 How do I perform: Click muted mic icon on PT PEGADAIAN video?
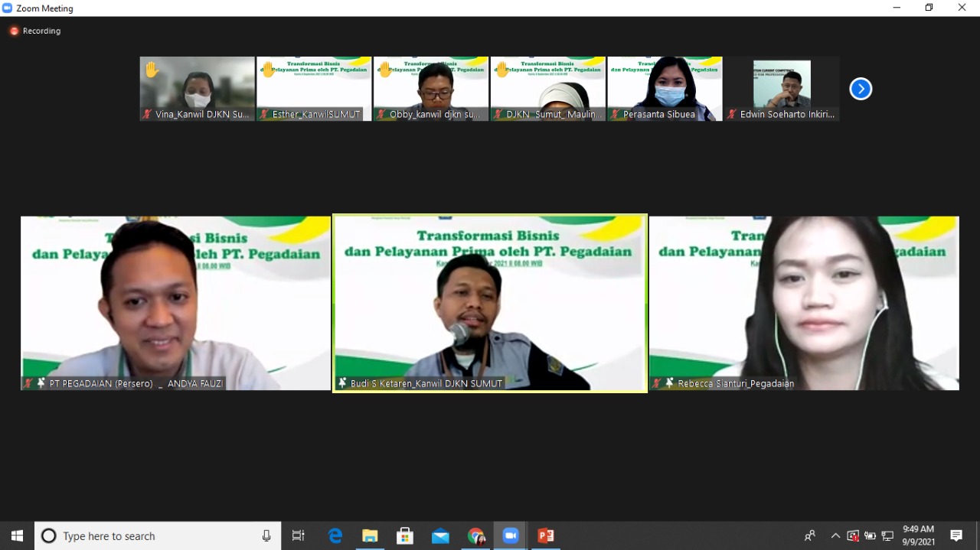pyautogui.click(x=28, y=383)
